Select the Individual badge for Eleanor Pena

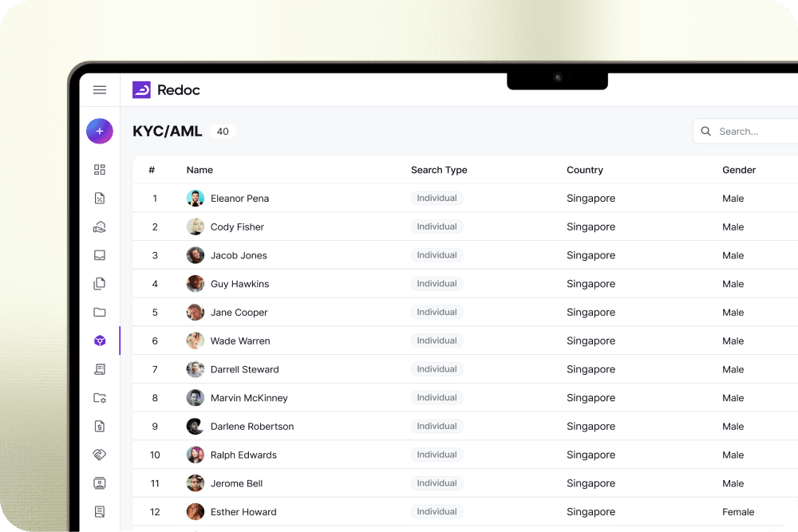pyautogui.click(x=437, y=198)
